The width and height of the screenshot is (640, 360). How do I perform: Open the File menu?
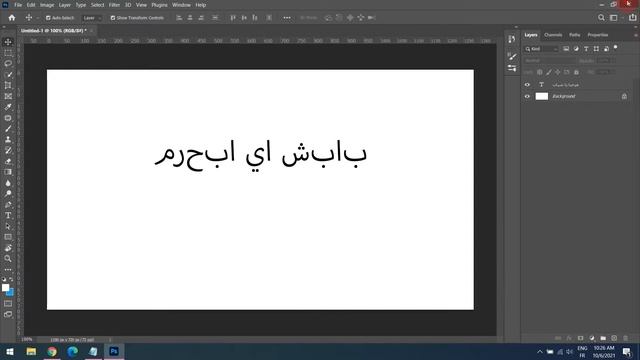[x=18, y=5]
